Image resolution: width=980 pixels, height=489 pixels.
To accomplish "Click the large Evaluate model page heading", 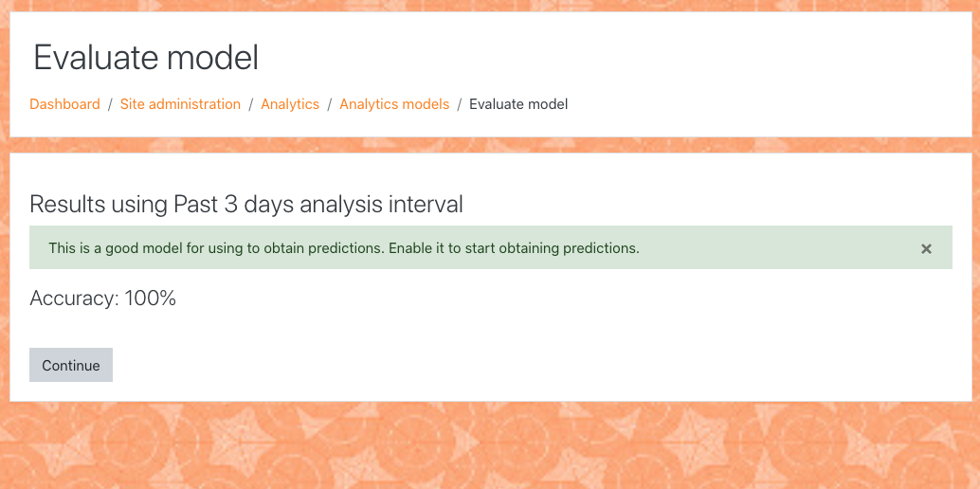I will [x=146, y=58].
